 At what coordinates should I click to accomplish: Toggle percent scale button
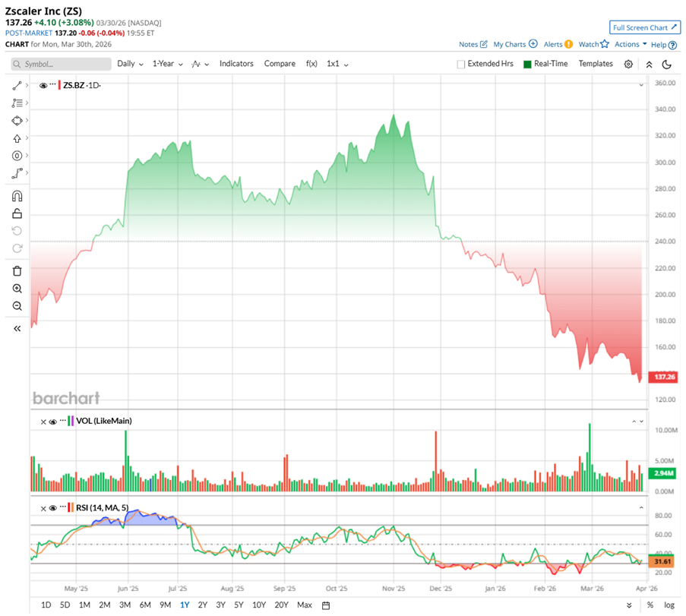pos(650,605)
